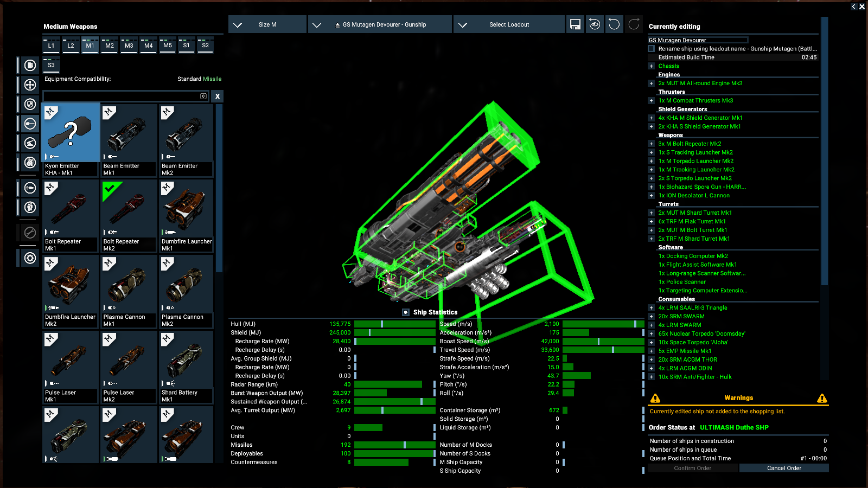Click 1x Police Scanner software entry
This screenshot has width=868, height=488.
[682, 282]
